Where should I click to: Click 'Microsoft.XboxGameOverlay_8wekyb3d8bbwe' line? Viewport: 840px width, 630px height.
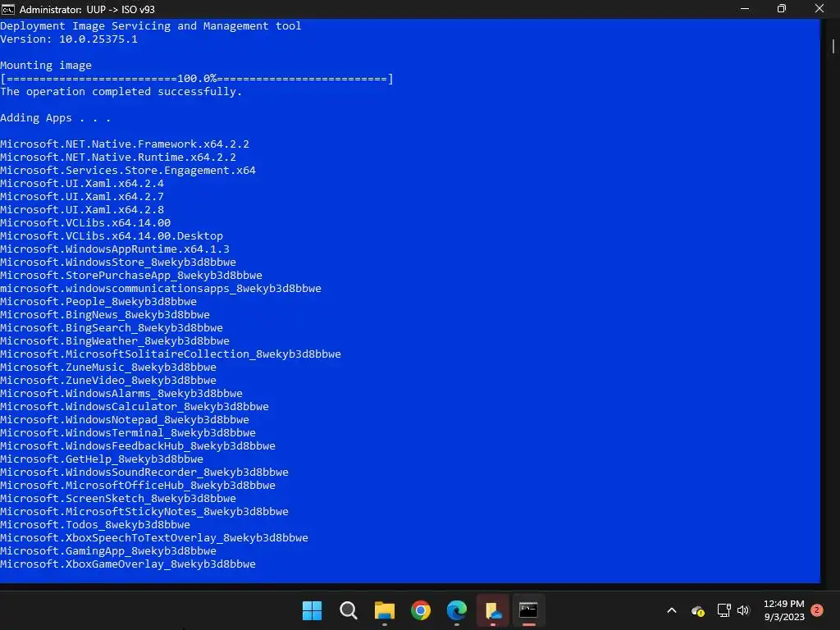pos(127,564)
